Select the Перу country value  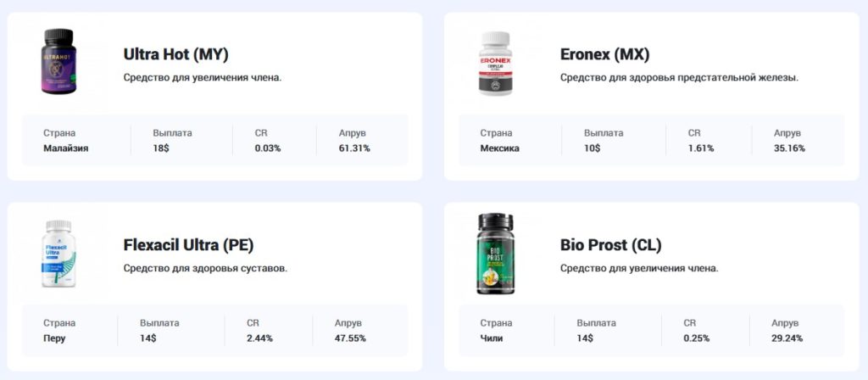(x=54, y=338)
